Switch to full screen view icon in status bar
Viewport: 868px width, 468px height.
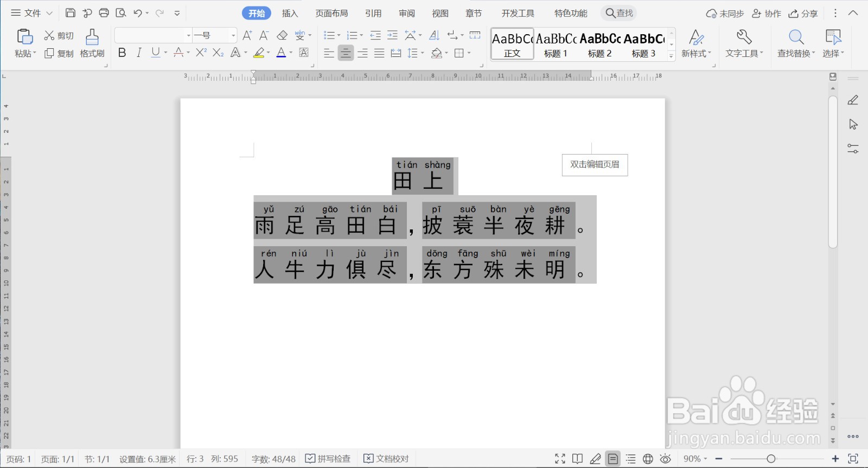point(560,459)
